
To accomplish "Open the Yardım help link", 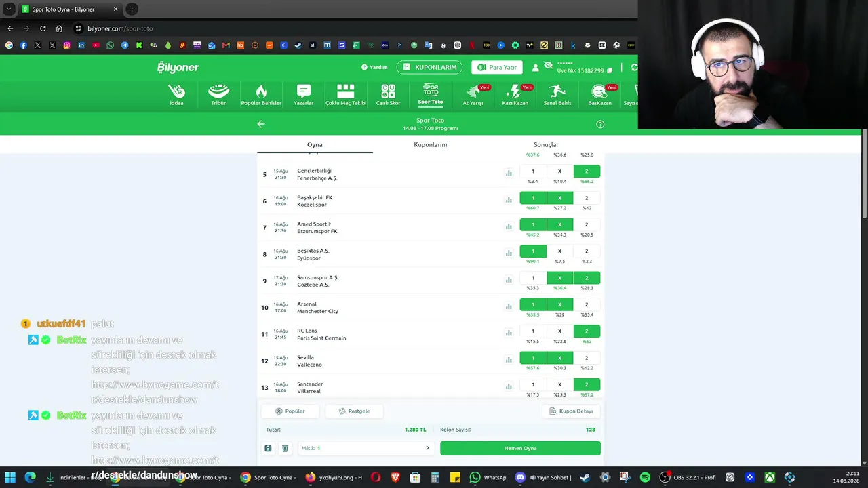I will click(374, 68).
